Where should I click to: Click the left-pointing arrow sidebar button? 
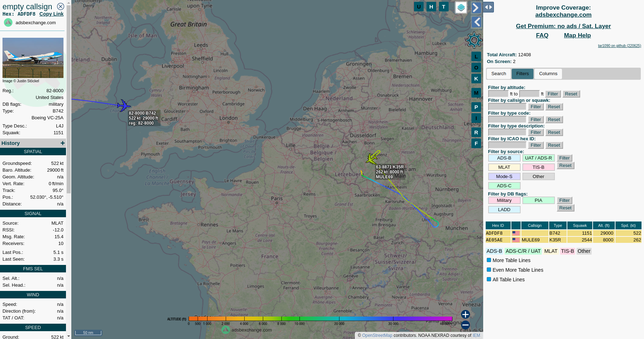tap(476, 22)
